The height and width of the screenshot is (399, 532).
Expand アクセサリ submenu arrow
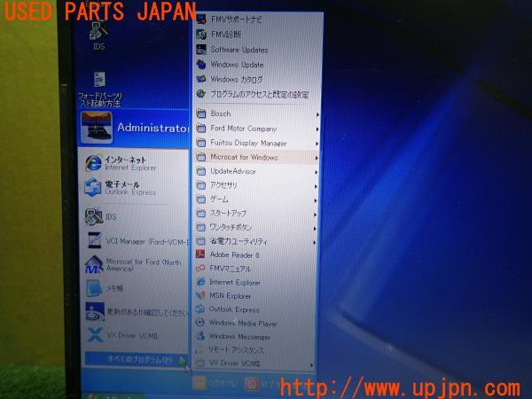coord(316,186)
